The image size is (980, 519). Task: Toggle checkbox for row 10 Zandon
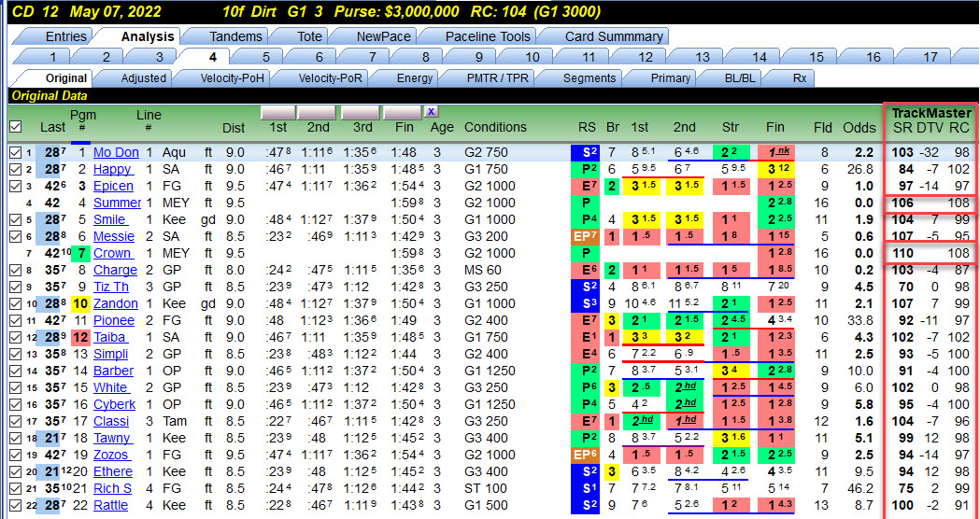pyautogui.click(x=15, y=304)
